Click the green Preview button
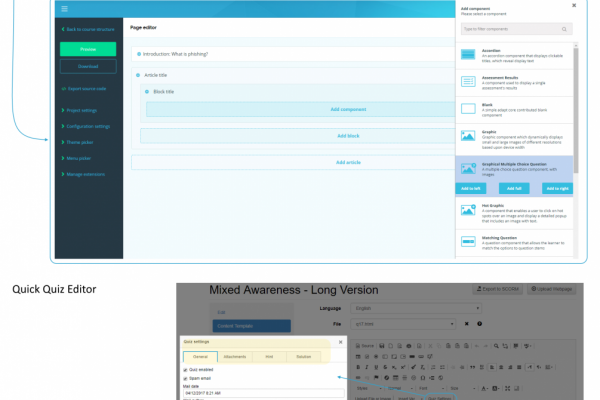This screenshot has height=400, width=600. pyautogui.click(x=88, y=48)
